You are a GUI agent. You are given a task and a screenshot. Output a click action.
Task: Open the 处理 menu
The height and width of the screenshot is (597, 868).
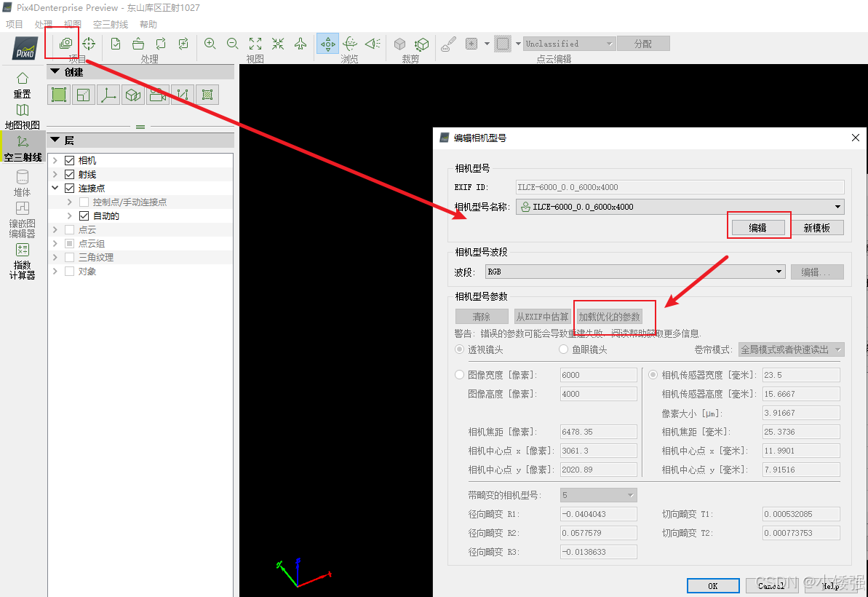click(x=43, y=24)
